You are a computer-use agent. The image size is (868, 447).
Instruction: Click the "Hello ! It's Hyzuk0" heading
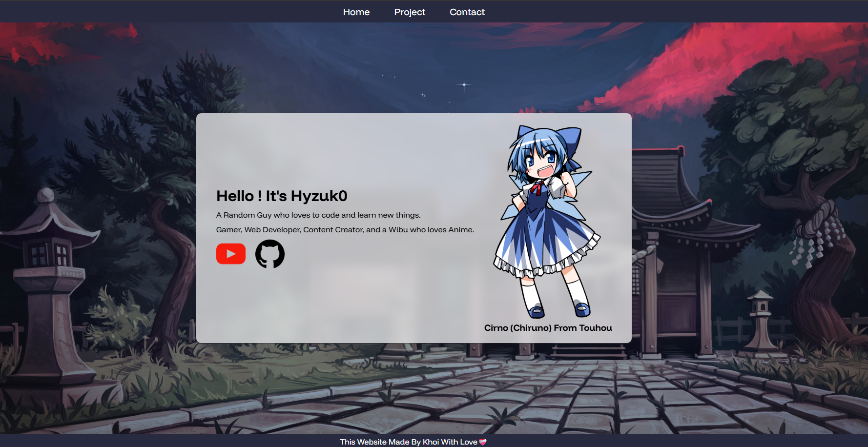(282, 196)
